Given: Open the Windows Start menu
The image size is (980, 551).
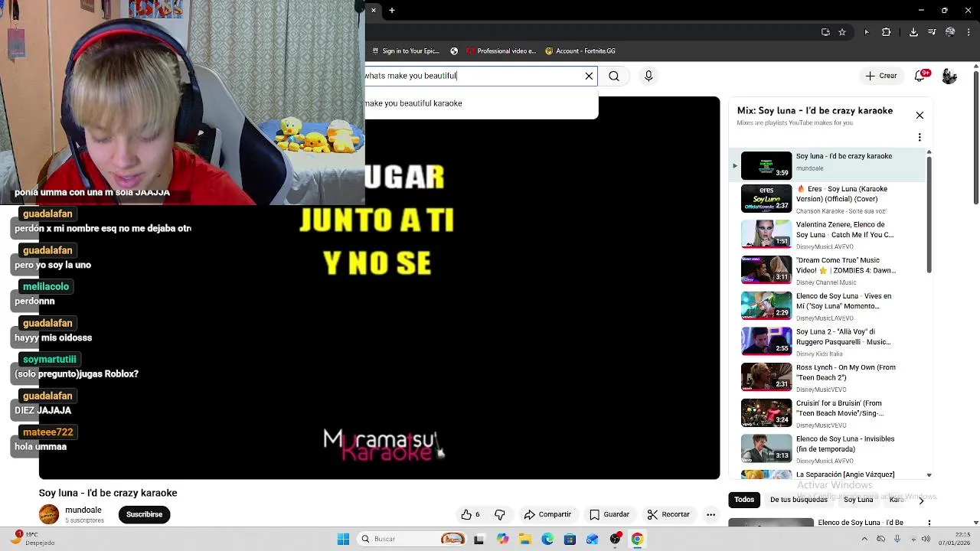Looking at the screenshot, I should pyautogui.click(x=343, y=539).
